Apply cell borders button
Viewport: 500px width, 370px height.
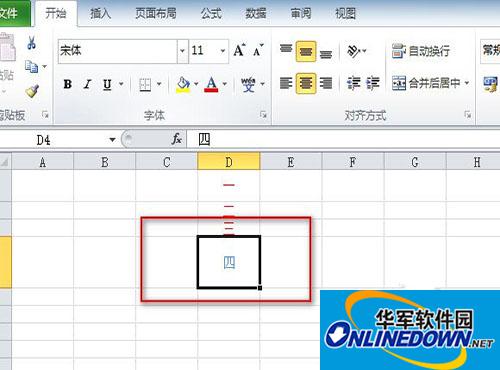(145, 84)
